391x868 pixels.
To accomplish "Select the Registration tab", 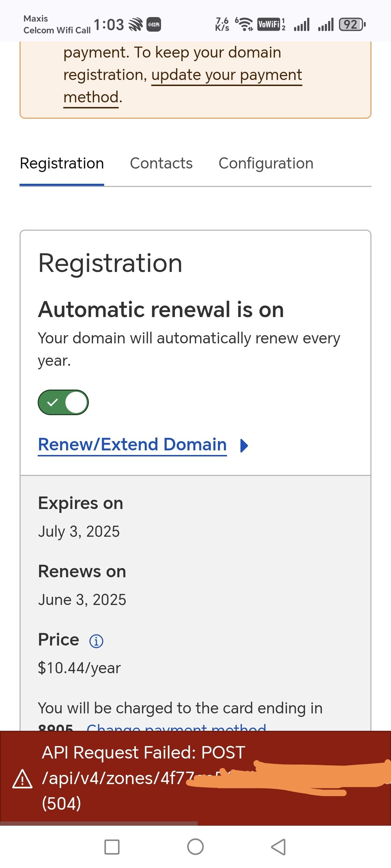I will pos(62,164).
